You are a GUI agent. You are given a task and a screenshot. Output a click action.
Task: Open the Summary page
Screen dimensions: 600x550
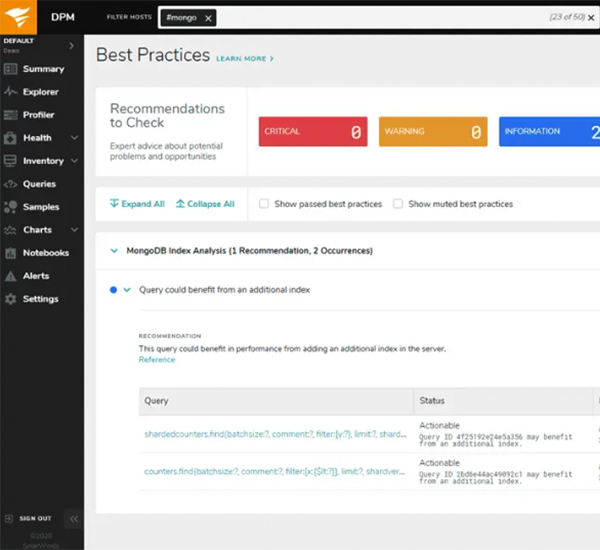(x=43, y=69)
